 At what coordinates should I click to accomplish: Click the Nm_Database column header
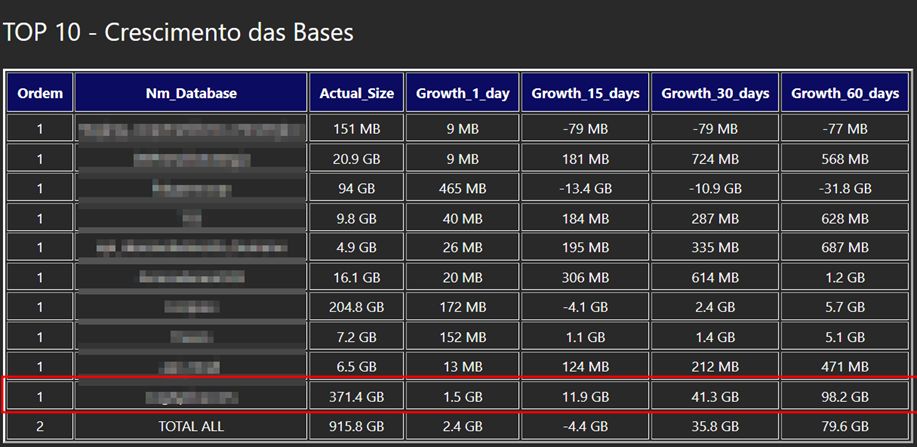(x=191, y=93)
